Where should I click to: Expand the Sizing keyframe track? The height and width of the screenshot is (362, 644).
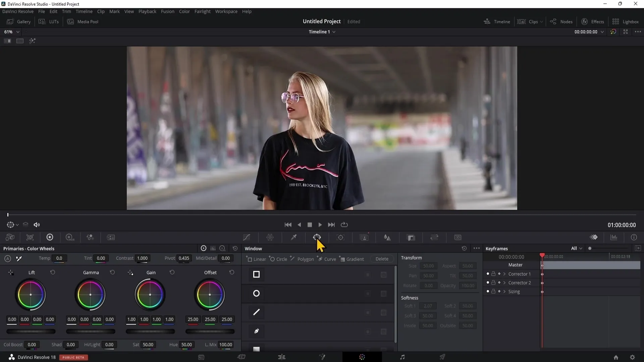[x=504, y=292]
